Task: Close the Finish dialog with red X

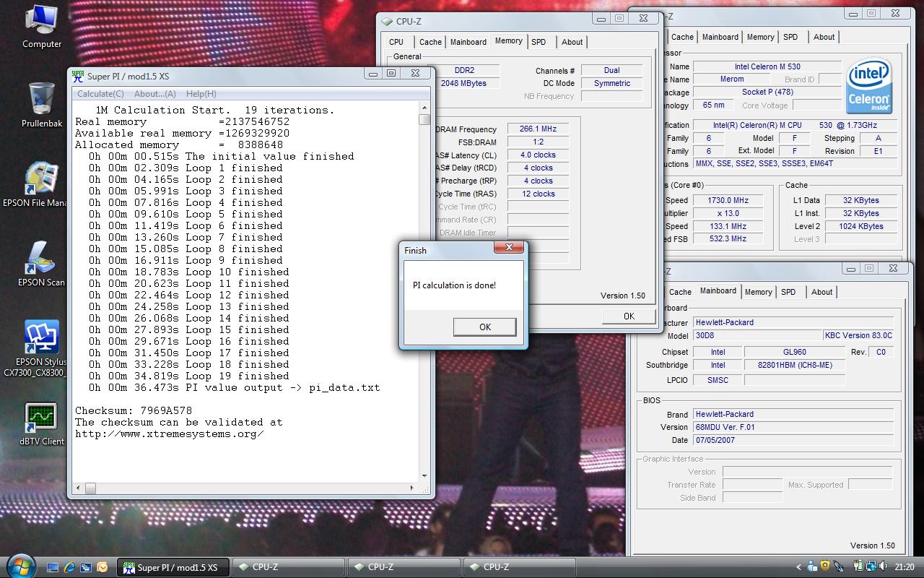Action: pyautogui.click(x=509, y=247)
